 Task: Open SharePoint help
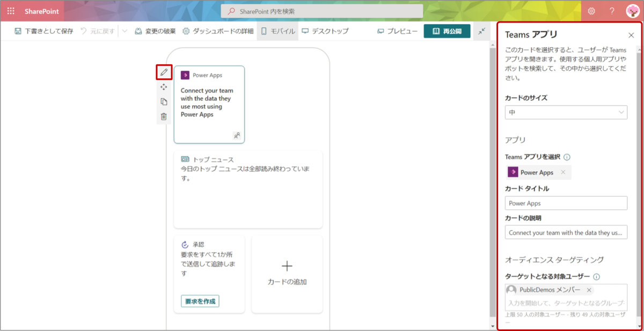(611, 11)
